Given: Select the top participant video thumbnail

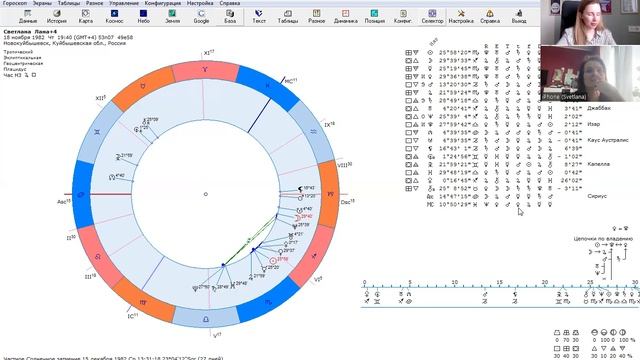Looking at the screenshot, I should click(x=590, y=22).
